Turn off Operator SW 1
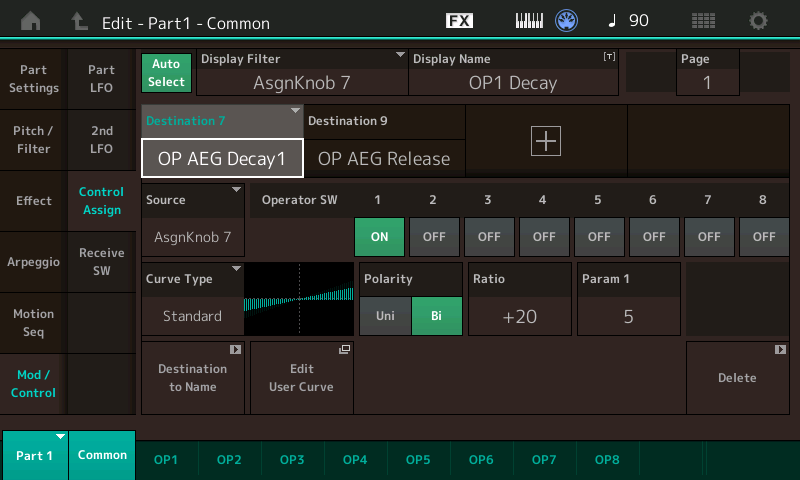Image resolution: width=800 pixels, height=480 pixels. (x=379, y=236)
